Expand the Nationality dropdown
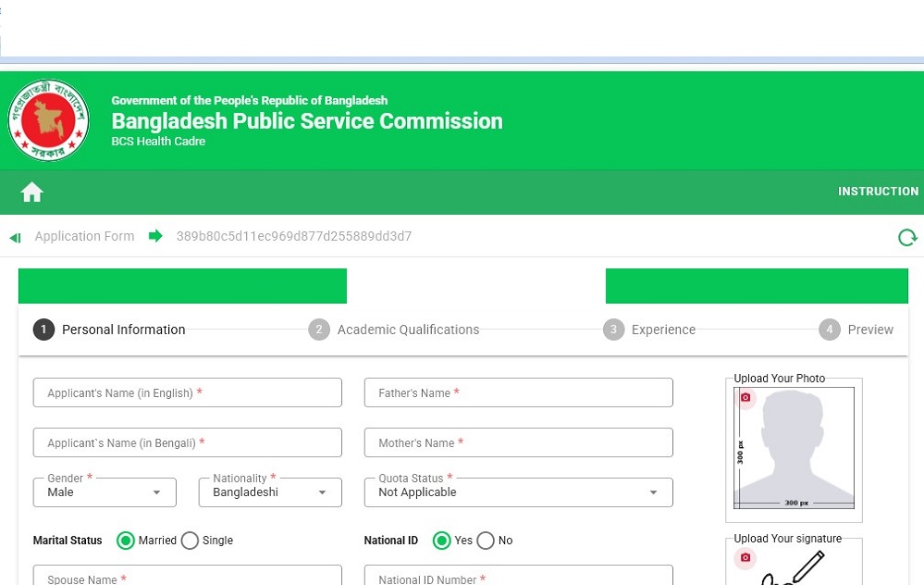The width and height of the screenshot is (924, 585). point(270,492)
